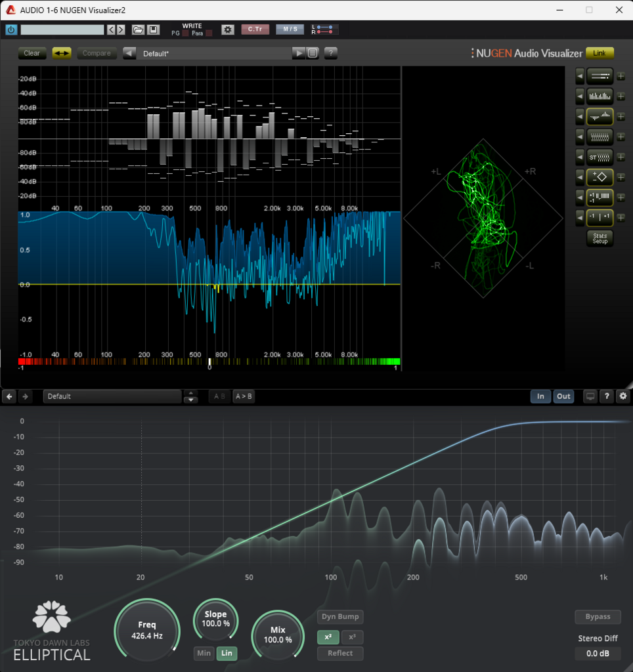Screen dimensions: 633x672
Task: Open Stats Setup
Action: tap(600, 238)
